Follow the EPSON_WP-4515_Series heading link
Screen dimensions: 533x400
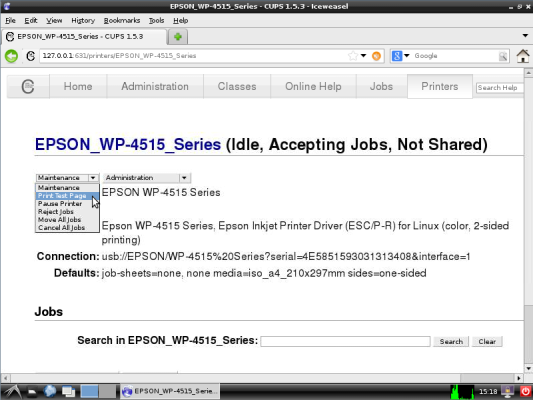pyautogui.click(x=128, y=144)
